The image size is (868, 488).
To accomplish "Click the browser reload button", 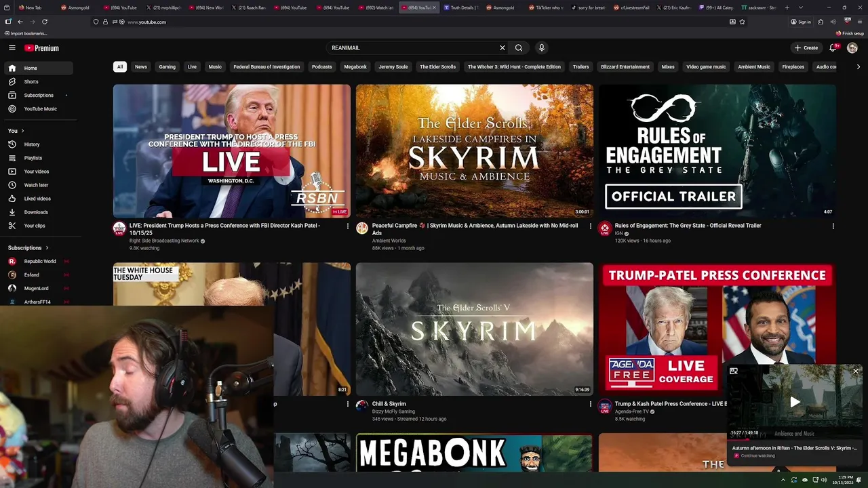I will point(45,22).
